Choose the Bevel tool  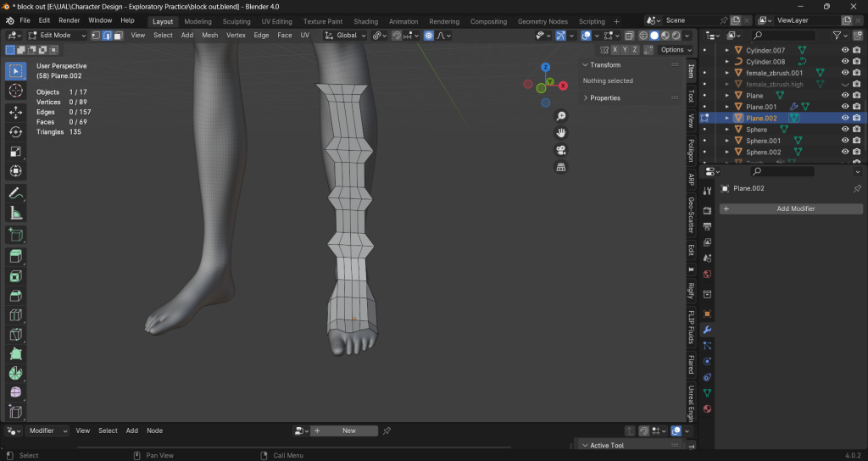pyautogui.click(x=15, y=296)
